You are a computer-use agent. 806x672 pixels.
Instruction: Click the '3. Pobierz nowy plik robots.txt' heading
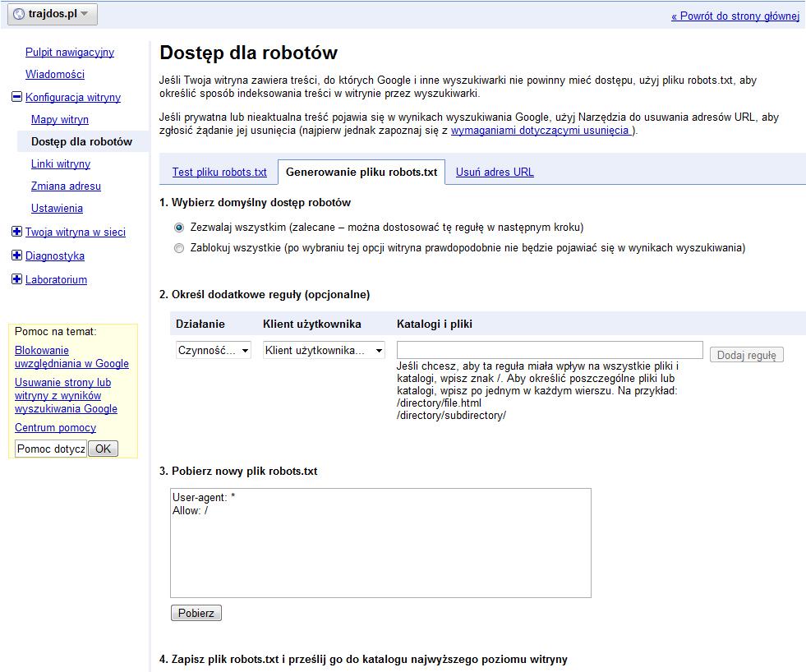(x=238, y=471)
